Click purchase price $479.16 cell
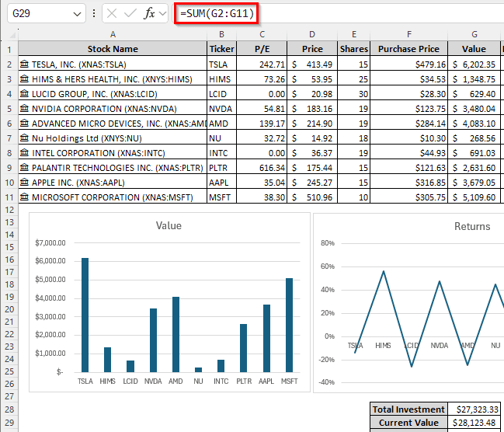 coord(408,64)
